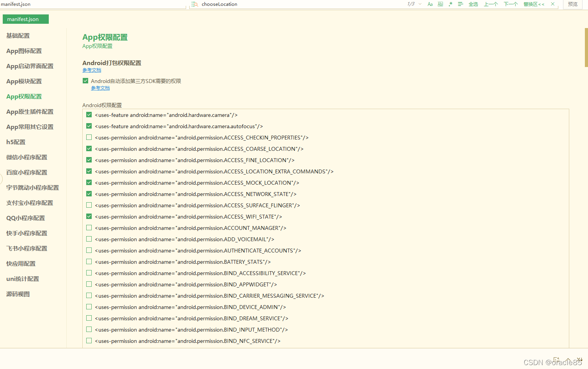The width and height of the screenshot is (588, 369).
Task: Toggle find-in-selection lines icon
Action: pyautogui.click(x=460, y=4)
